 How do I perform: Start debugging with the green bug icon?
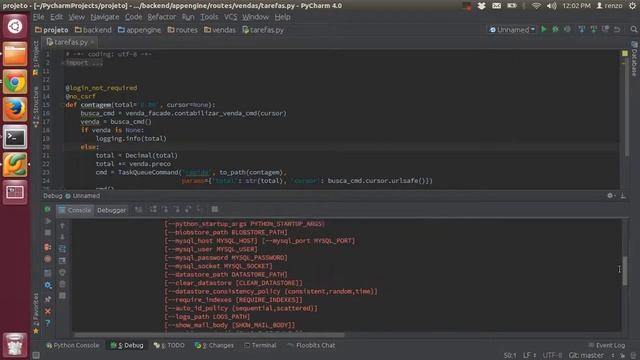coord(556,29)
